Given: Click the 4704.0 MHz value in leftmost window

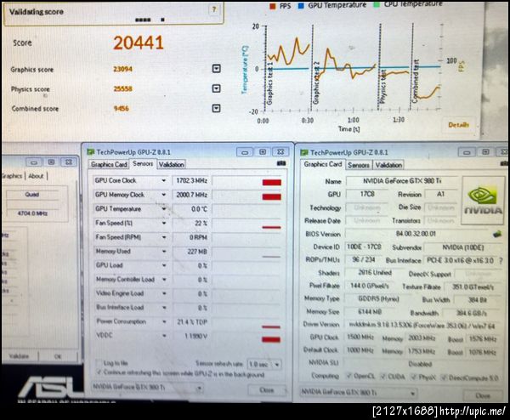Looking at the screenshot, I should (x=32, y=213).
